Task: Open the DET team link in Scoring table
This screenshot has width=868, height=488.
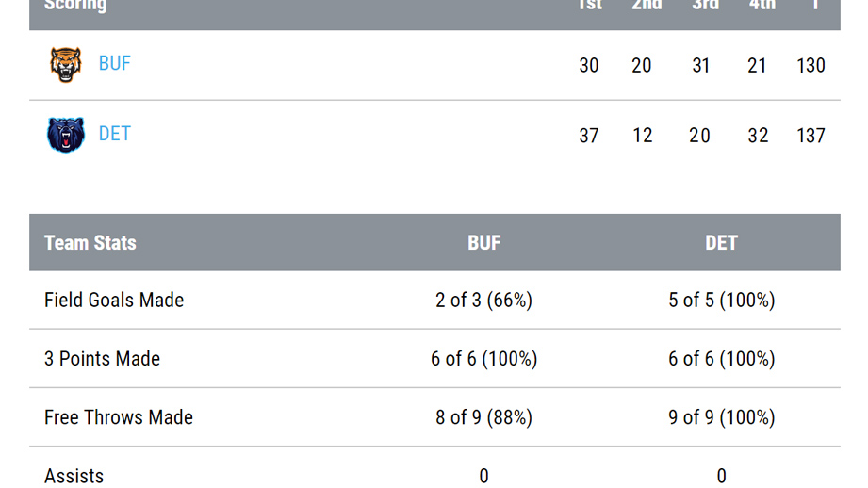Action: click(115, 134)
